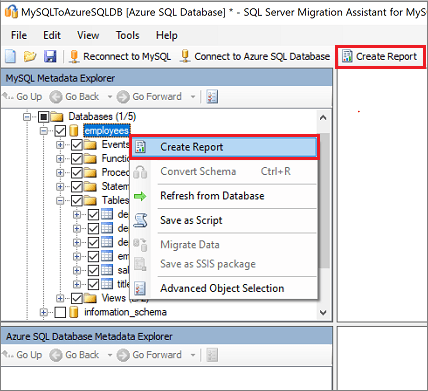Image resolution: width=428 pixels, height=391 pixels.
Task: Open the View menu
Action: tap(88, 35)
